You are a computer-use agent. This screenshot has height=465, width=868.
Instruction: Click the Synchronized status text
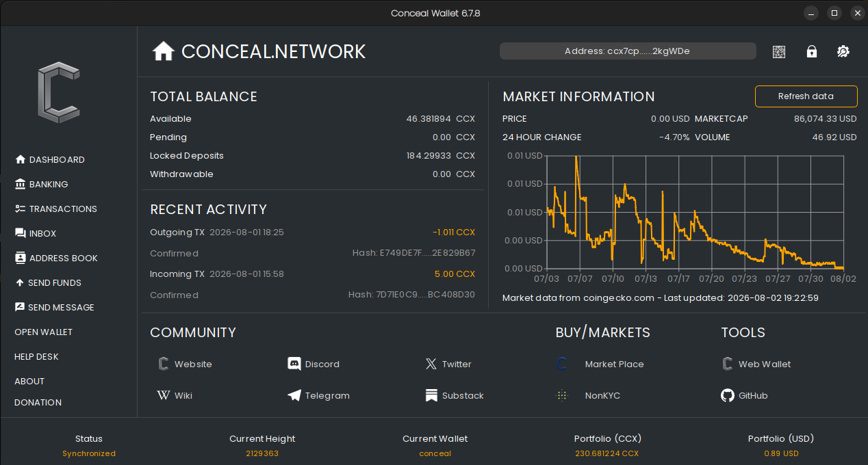tap(89, 453)
